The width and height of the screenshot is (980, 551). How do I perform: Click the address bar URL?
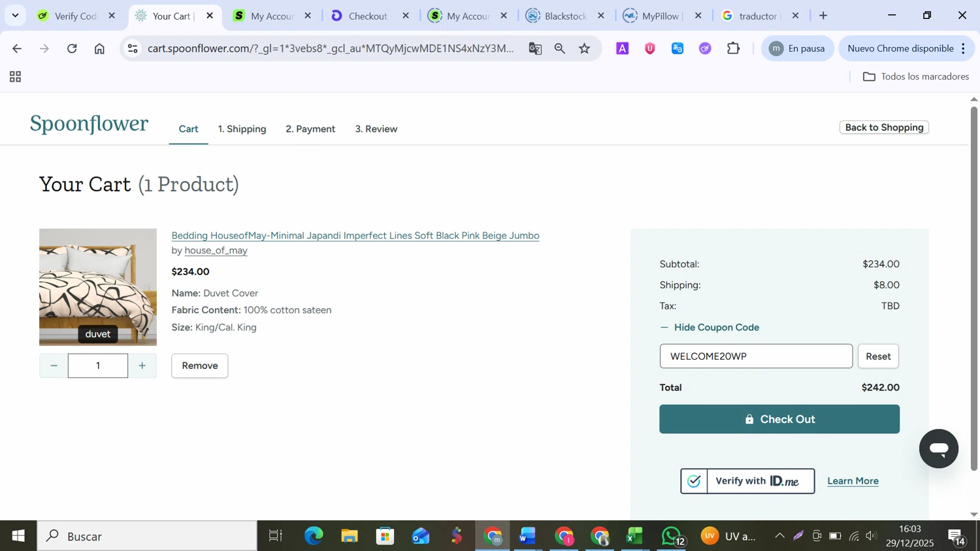click(x=330, y=48)
